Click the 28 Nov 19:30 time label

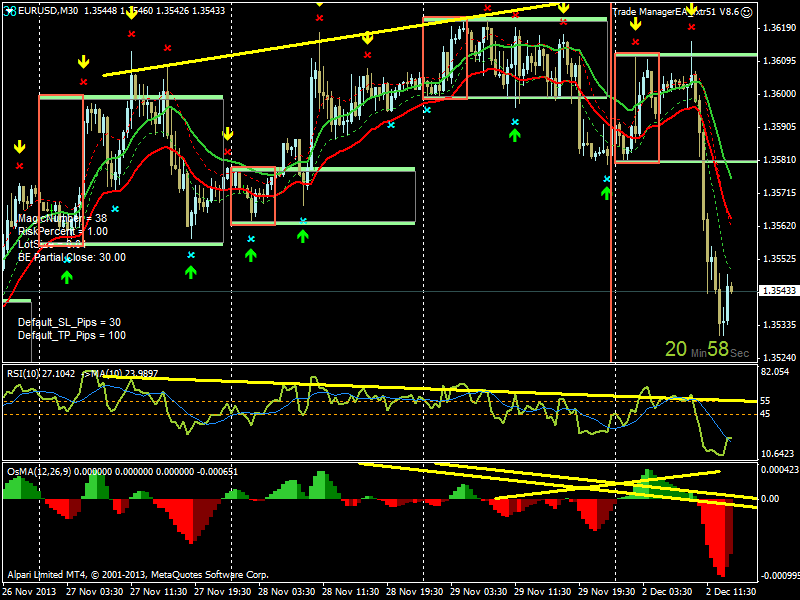point(415,592)
